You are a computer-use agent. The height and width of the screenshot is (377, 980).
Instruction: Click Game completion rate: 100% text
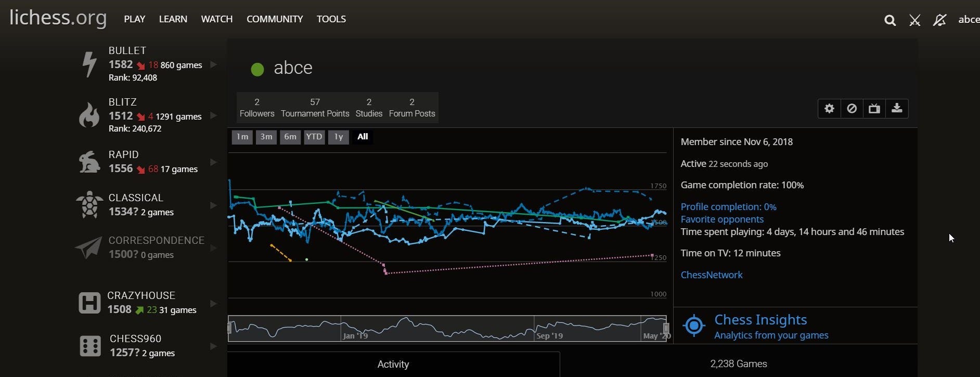(742, 185)
